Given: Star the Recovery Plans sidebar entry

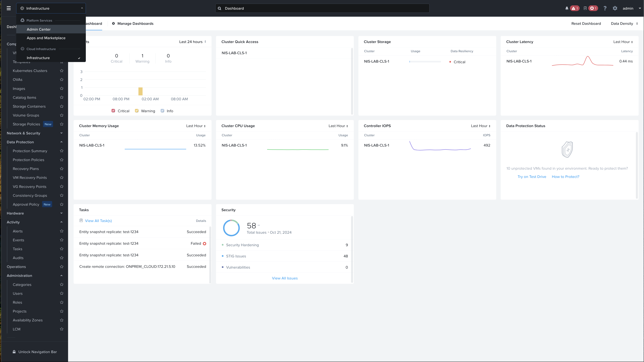Looking at the screenshot, I should [62, 169].
